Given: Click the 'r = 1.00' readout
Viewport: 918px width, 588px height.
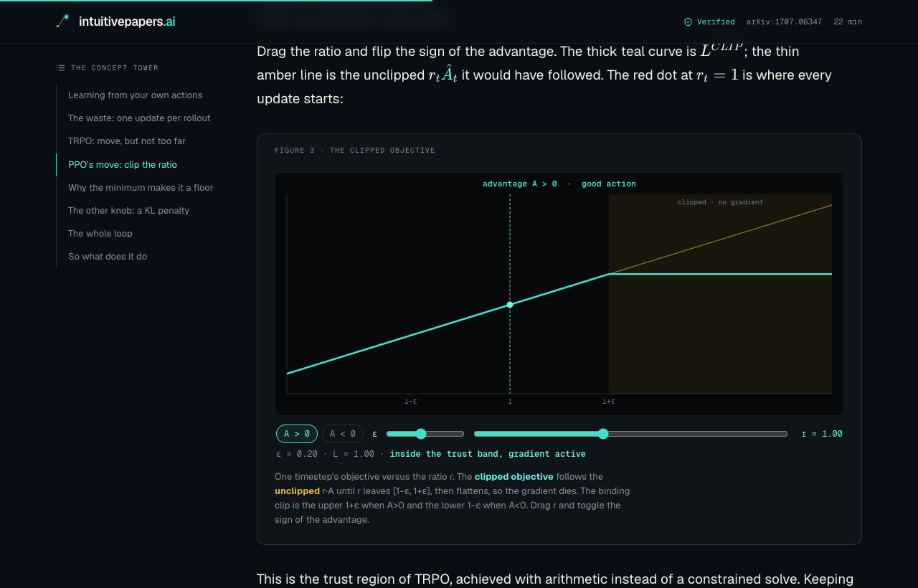Looking at the screenshot, I should pos(822,434).
